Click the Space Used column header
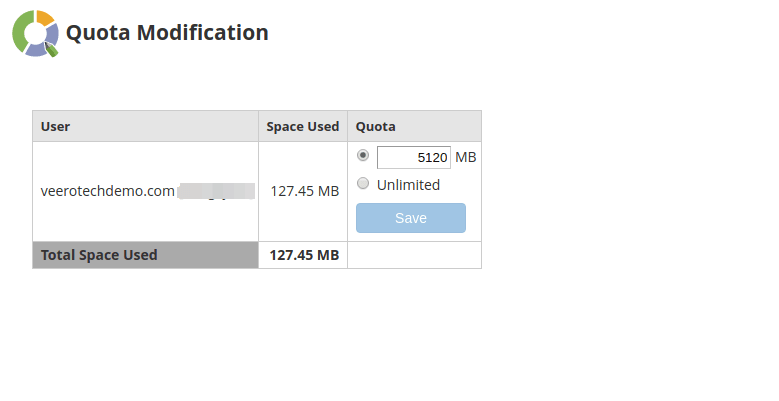The width and height of the screenshot is (779, 401). point(302,126)
